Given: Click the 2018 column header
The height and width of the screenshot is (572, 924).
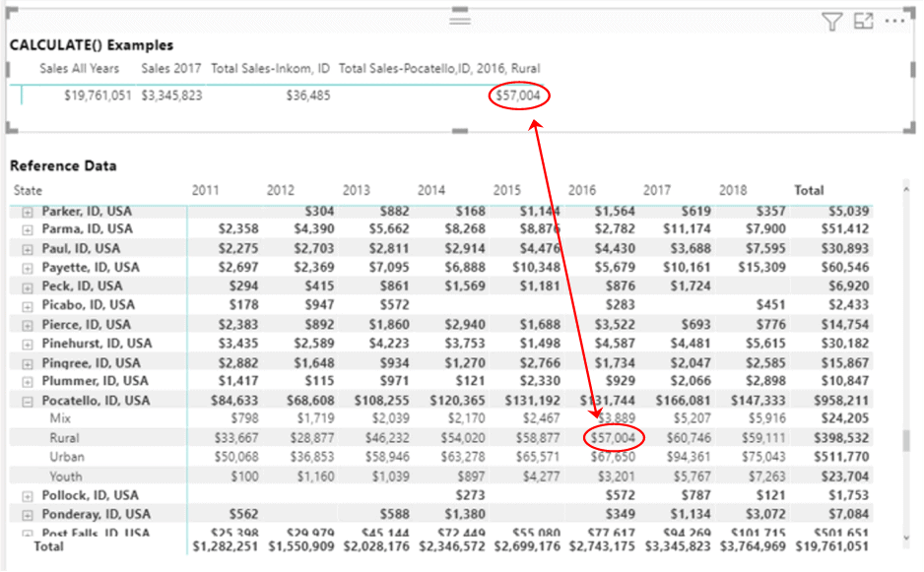Looking at the screenshot, I should coord(733,190).
